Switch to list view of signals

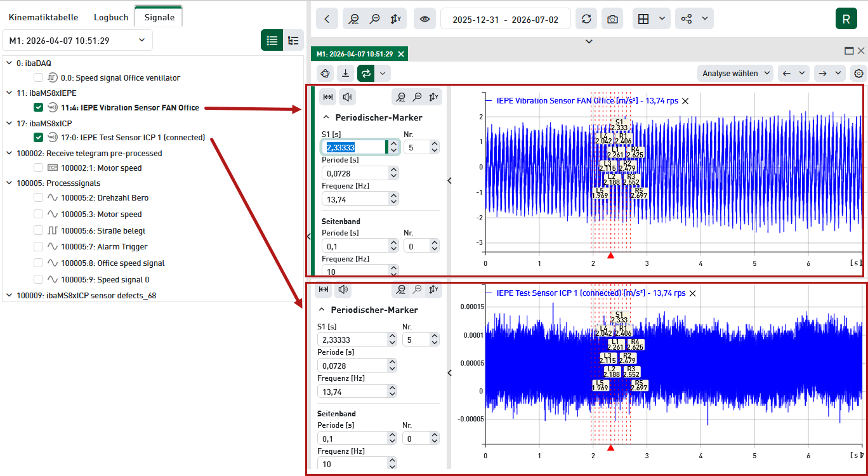click(x=272, y=41)
